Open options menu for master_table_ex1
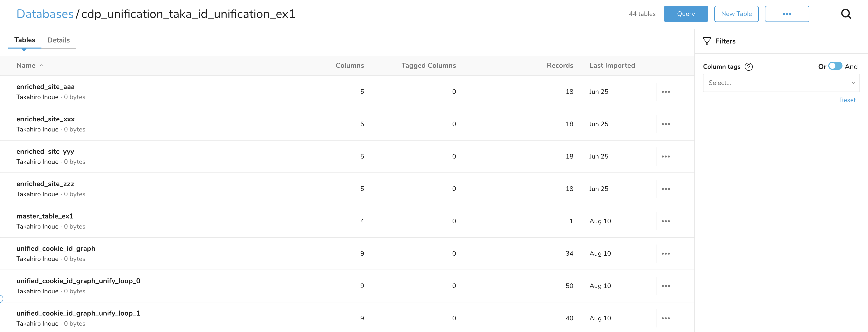The image size is (868, 332). (x=666, y=221)
